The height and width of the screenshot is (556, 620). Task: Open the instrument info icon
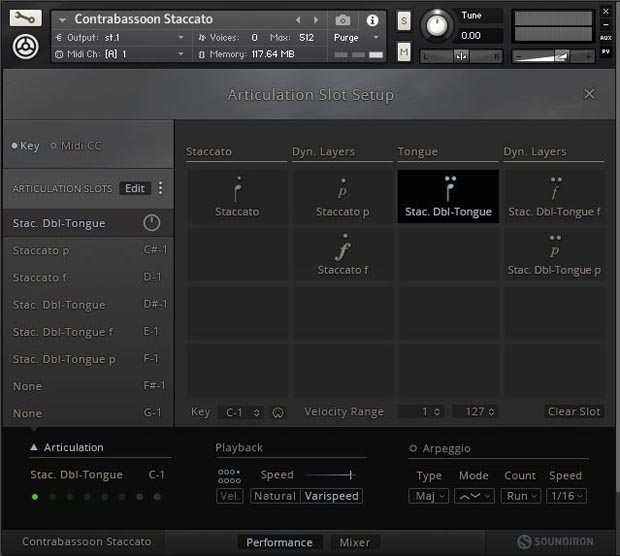pyautogui.click(x=372, y=20)
